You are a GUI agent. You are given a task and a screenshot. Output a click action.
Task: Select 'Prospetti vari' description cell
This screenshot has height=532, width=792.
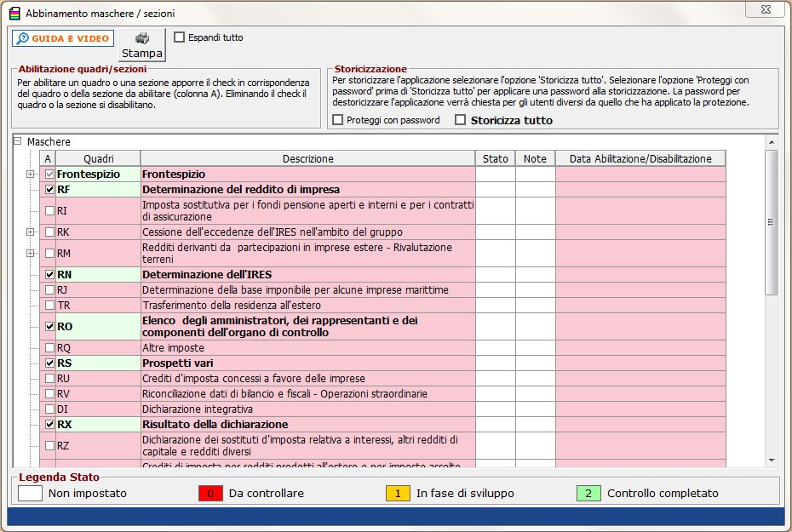pyautogui.click(x=308, y=363)
